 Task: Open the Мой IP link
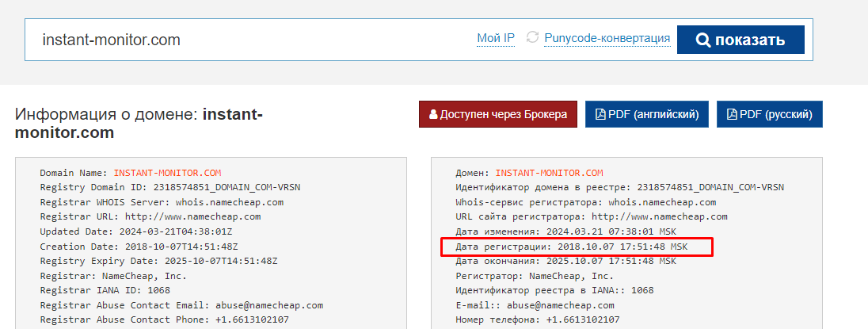(x=496, y=38)
